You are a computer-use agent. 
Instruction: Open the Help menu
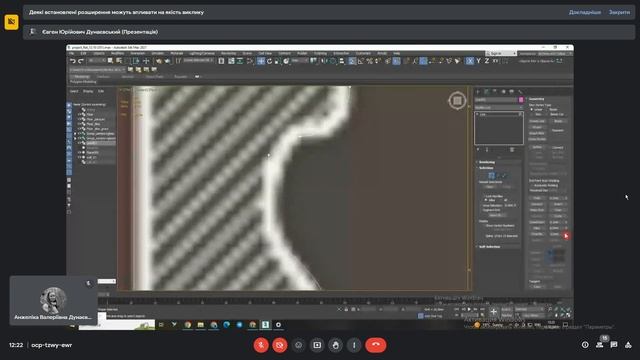[x=396, y=53]
